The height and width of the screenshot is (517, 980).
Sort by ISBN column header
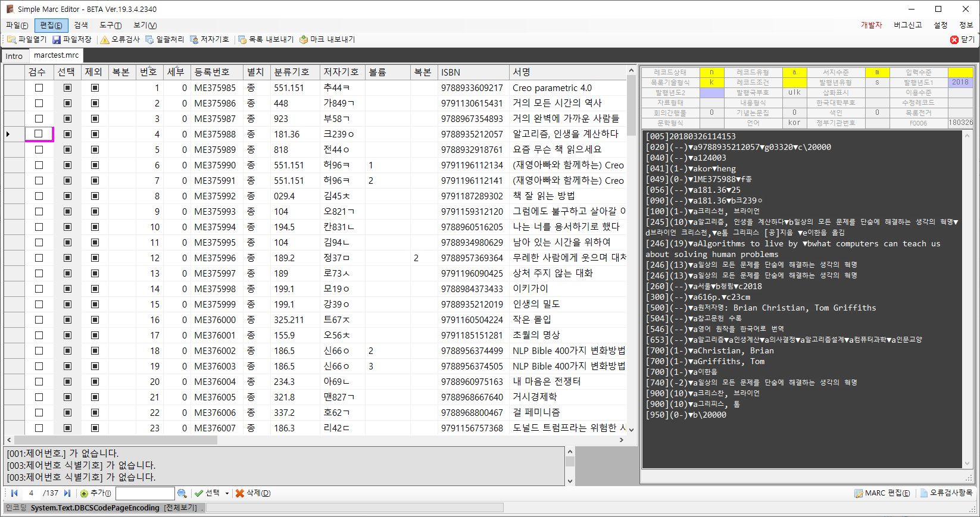click(x=473, y=72)
